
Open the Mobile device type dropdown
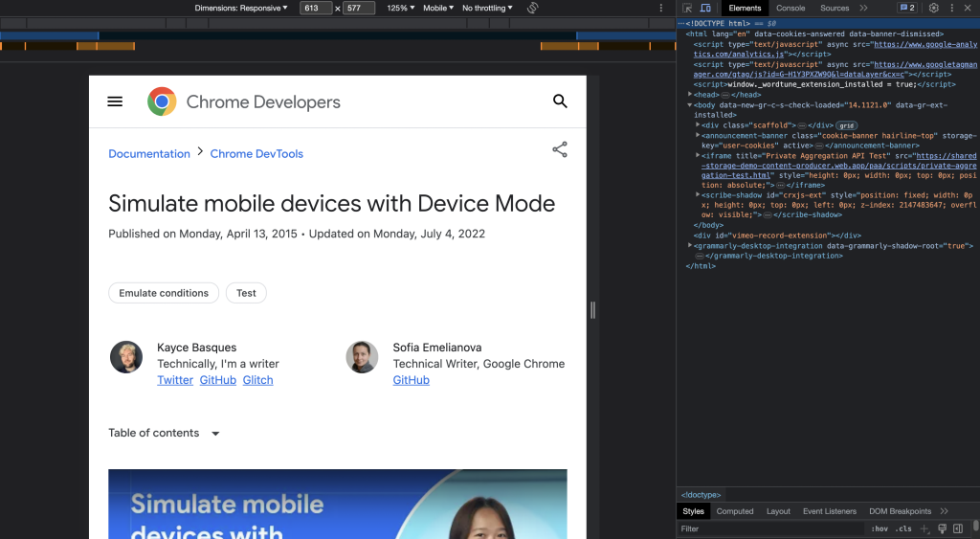438,8
